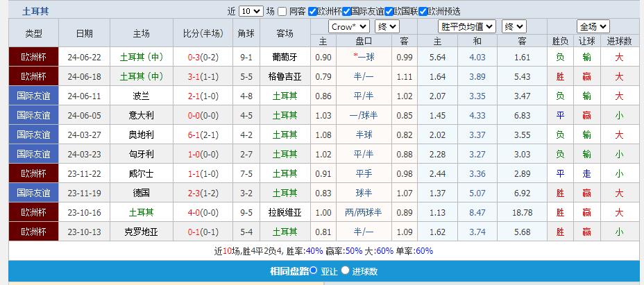This screenshot has width=644, height=285.
Task: Click the 拉脱维亚 away team name
Action: click(x=285, y=212)
